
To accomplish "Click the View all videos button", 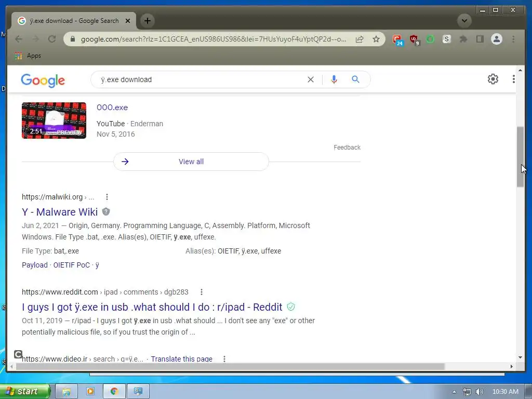I will point(191,162).
